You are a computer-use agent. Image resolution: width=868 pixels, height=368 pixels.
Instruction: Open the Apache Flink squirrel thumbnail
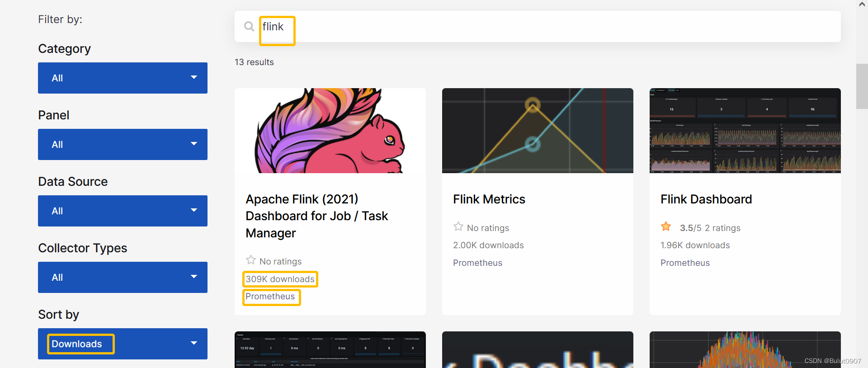click(330, 131)
